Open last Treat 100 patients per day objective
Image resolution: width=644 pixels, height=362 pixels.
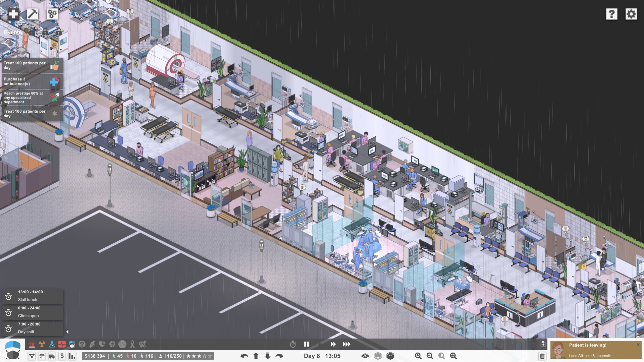click(x=32, y=114)
